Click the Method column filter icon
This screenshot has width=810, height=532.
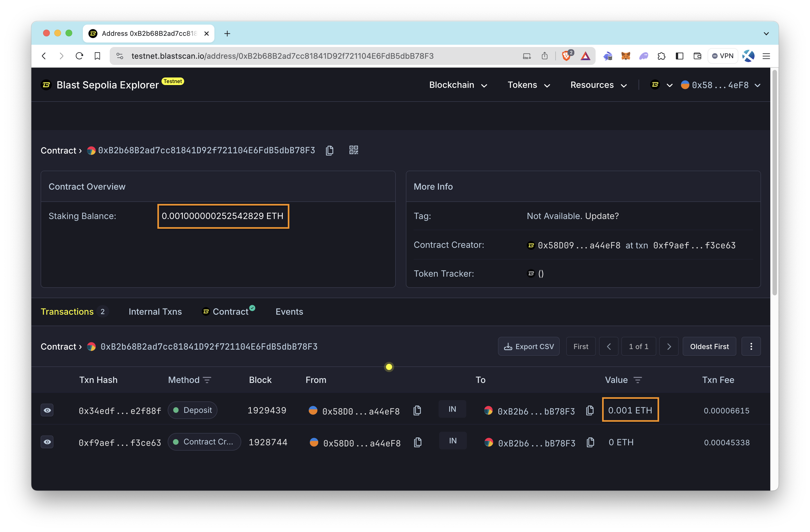pos(207,380)
